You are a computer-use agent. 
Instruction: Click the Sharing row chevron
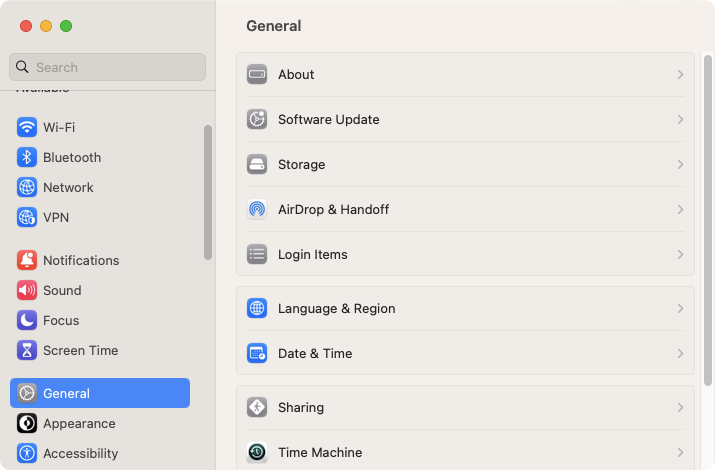[680, 407]
